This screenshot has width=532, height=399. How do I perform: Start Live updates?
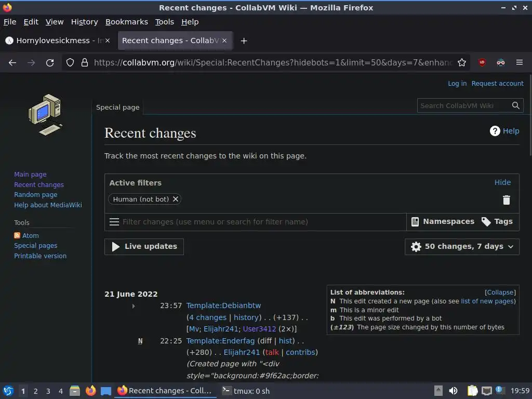click(x=144, y=247)
